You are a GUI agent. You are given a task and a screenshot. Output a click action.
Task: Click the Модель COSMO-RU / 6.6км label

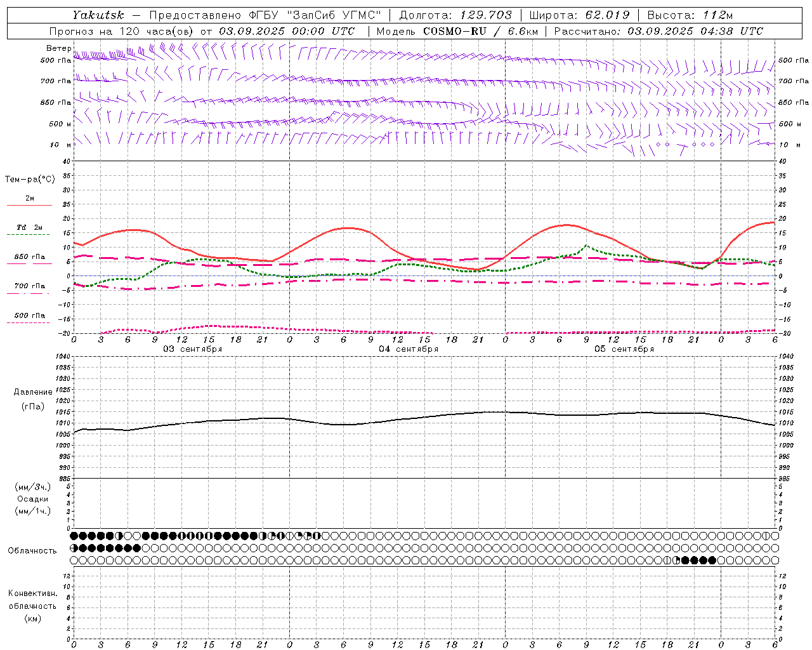(x=457, y=31)
